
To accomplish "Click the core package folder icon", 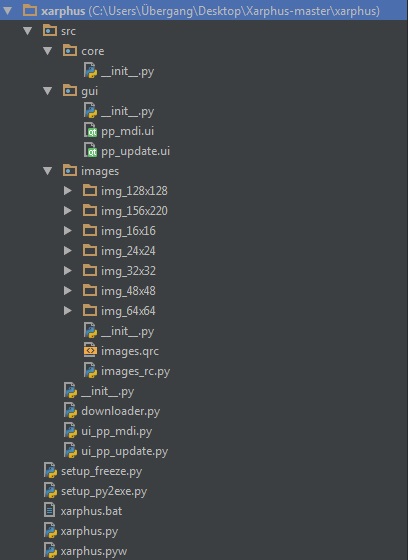I will [x=70, y=51].
